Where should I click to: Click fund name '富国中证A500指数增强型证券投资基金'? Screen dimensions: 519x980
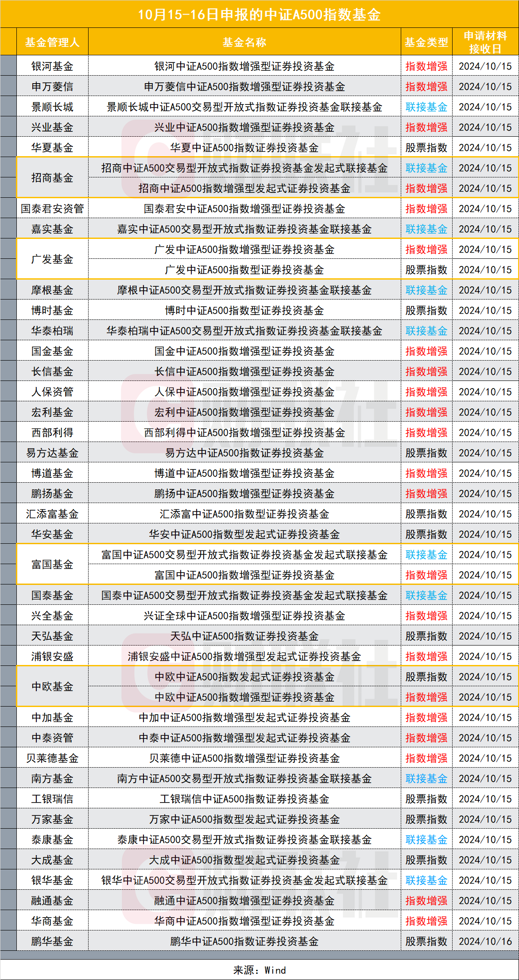click(x=244, y=575)
